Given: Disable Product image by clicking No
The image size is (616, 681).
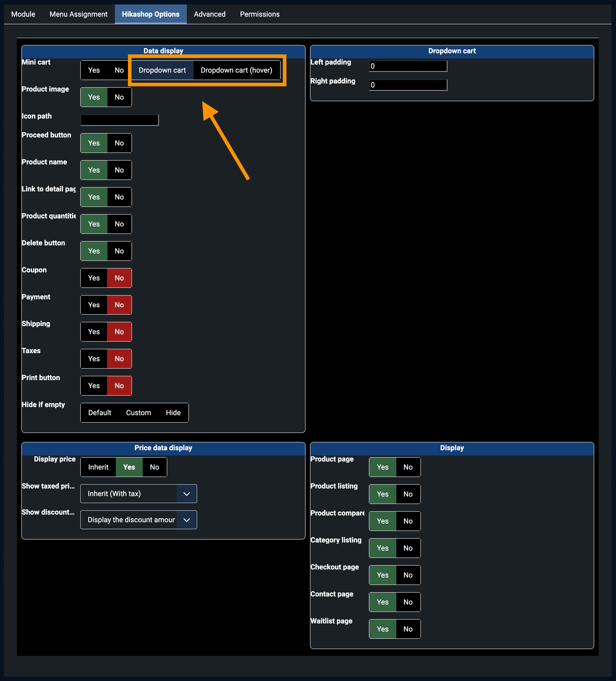Looking at the screenshot, I should coord(119,97).
